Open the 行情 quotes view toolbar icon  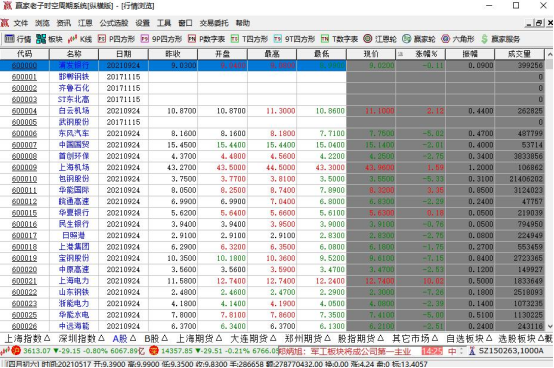[x=18, y=39]
